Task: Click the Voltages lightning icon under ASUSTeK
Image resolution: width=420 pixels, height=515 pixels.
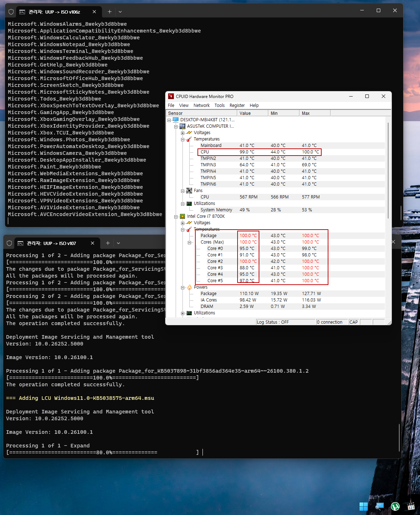Action: pyautogui.click(x=189, y=132)
